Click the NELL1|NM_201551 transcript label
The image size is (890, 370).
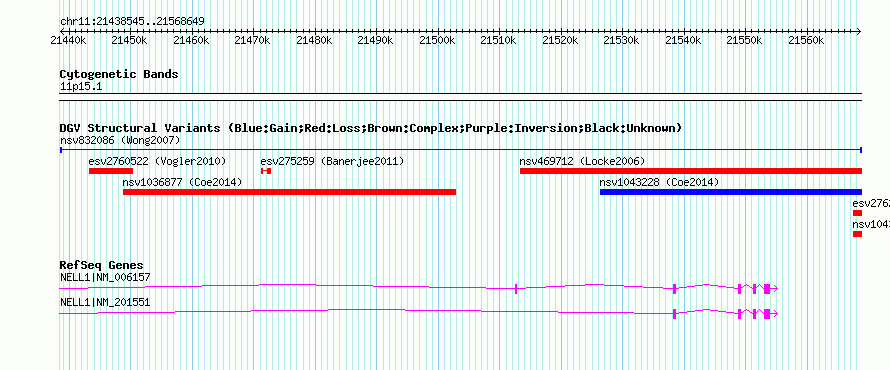click(105, 302)
